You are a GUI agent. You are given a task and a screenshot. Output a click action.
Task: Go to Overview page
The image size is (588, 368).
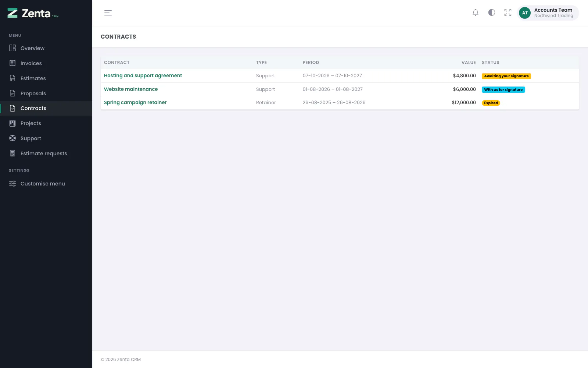click(x=46, y=48)
